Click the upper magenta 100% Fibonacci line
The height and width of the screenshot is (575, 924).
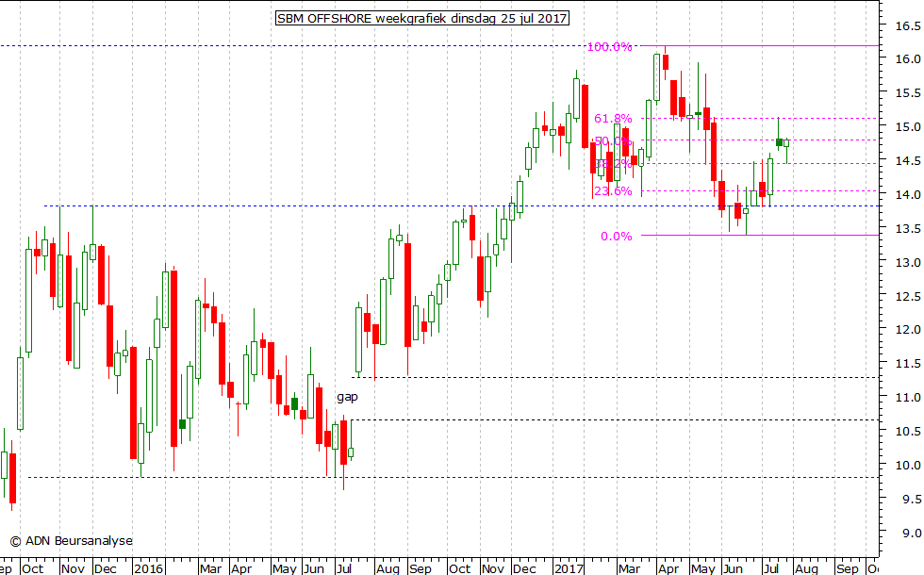[x=760, y=45]
